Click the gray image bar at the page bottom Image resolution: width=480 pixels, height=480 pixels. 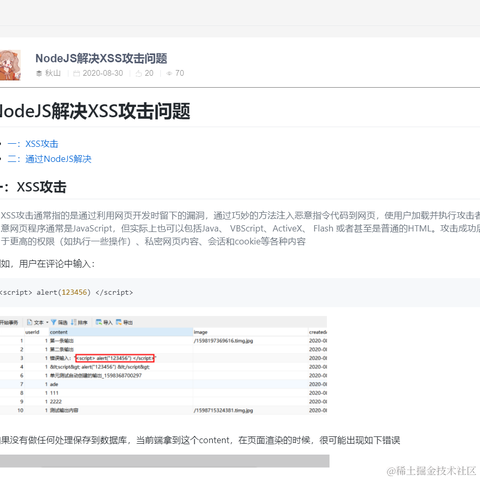165,461
